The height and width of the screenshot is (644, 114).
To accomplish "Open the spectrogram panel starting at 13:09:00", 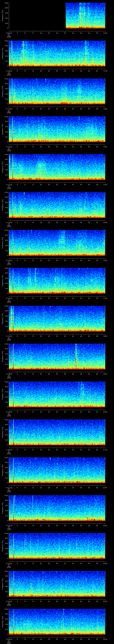I will 57,16.
